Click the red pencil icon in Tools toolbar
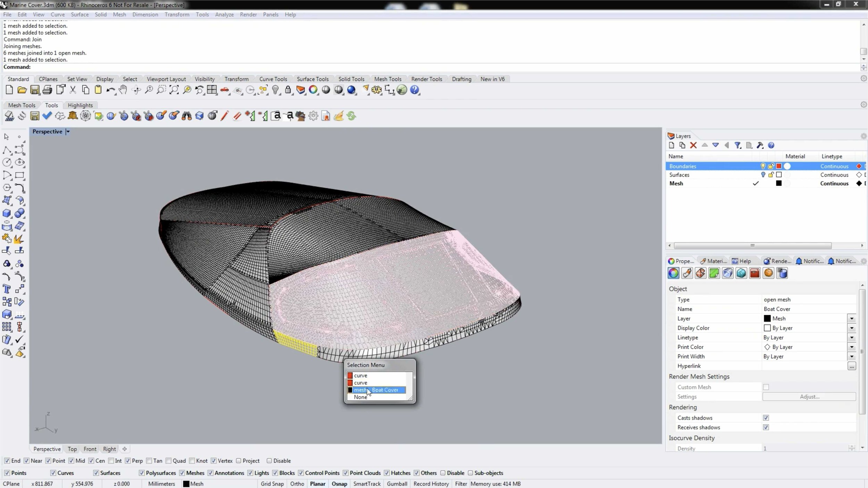This screenshot has width=868, height=488. click(225, 116)
